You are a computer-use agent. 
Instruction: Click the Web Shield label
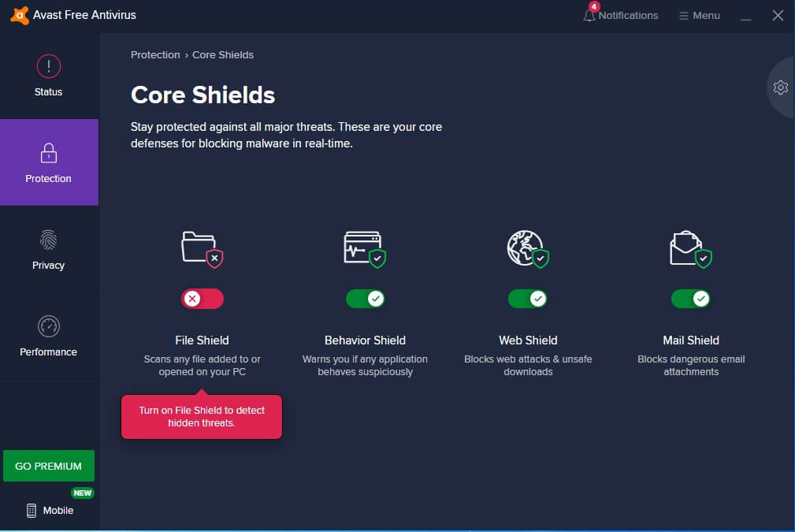(528, 340)
